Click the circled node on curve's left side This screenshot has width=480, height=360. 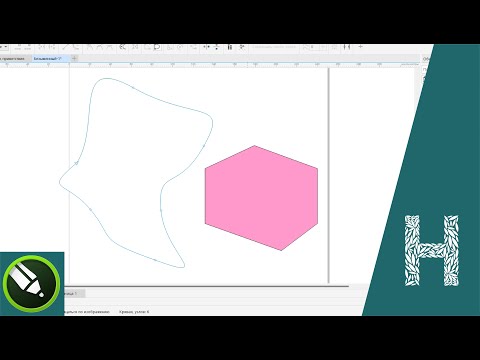tap(76, 163)
